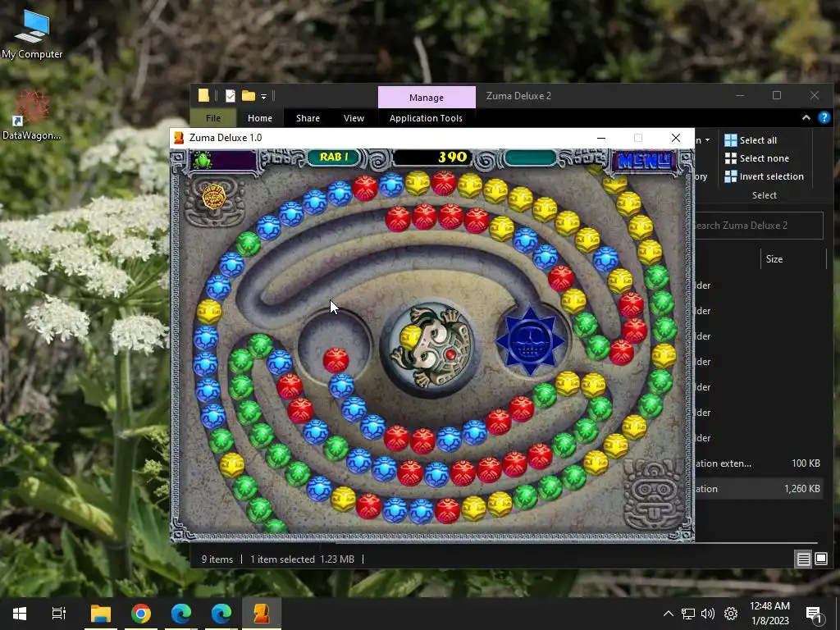Click Invert selection in Explorer ribbon
The height and width of the screenshot is (630, 840).
pos(764,176)
